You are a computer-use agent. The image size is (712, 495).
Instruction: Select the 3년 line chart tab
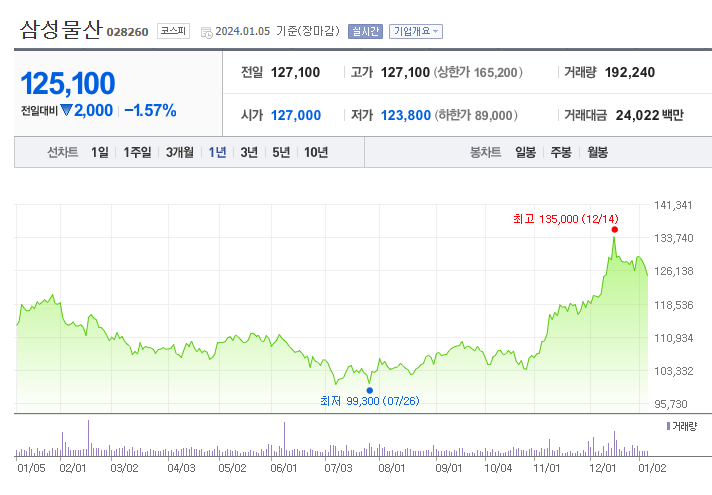click(x=249, y=152)
